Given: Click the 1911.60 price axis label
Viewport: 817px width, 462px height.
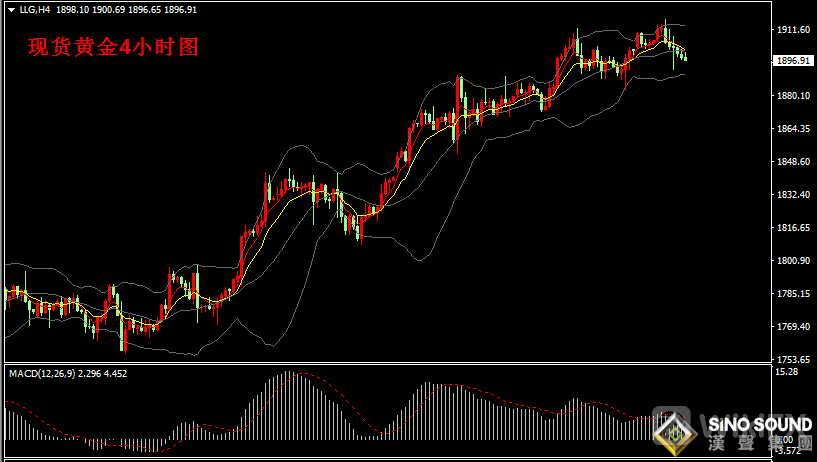Looking at the screenshot, I should click(792, 30).
